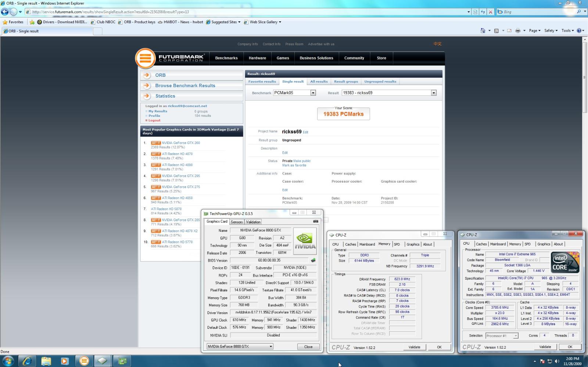
Task: Switch to Favorite results tab
Action: [x=262, y=82]
